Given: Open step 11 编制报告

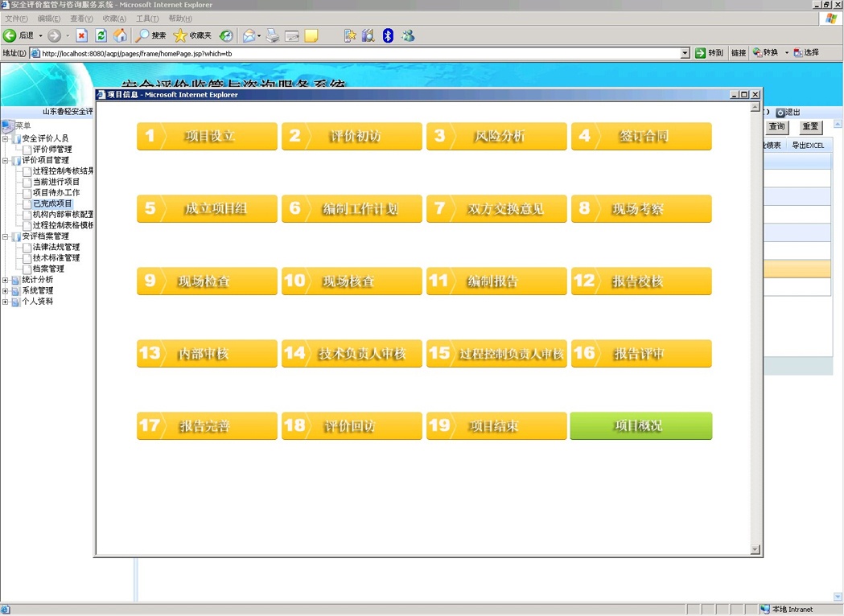Looking at the screenshot, I should point(496,281).
